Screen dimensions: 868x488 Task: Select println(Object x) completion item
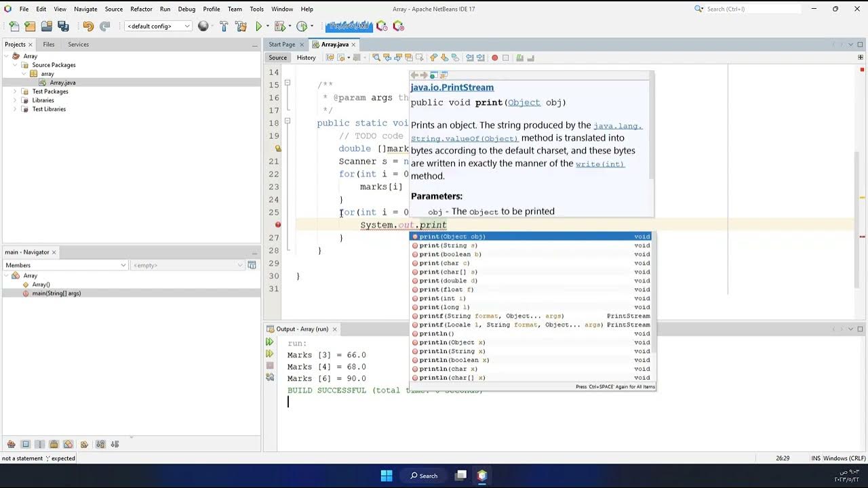tap(531, 342)
